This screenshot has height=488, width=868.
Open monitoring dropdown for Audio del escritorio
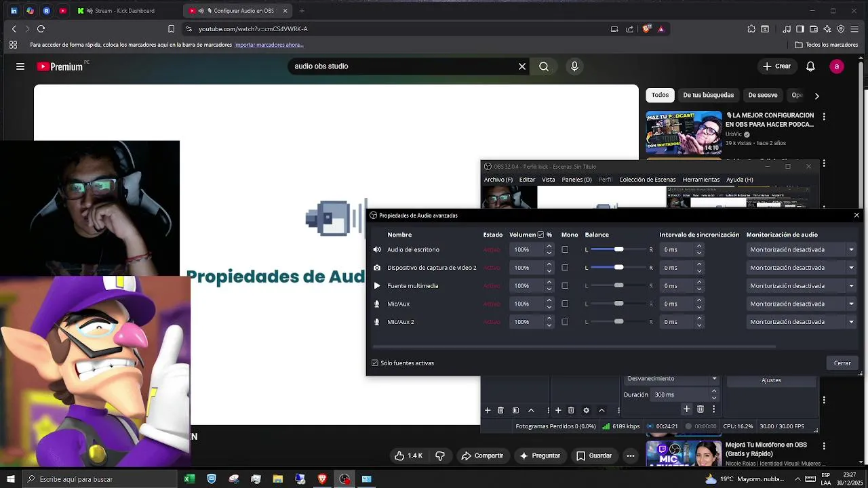802,249
